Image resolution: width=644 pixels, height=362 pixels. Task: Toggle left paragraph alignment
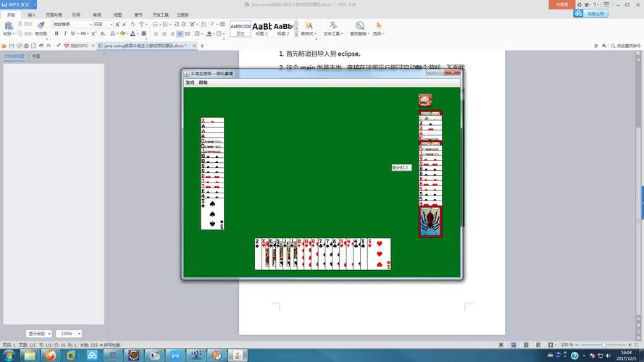pyautogui.click(x=156, y=33)
